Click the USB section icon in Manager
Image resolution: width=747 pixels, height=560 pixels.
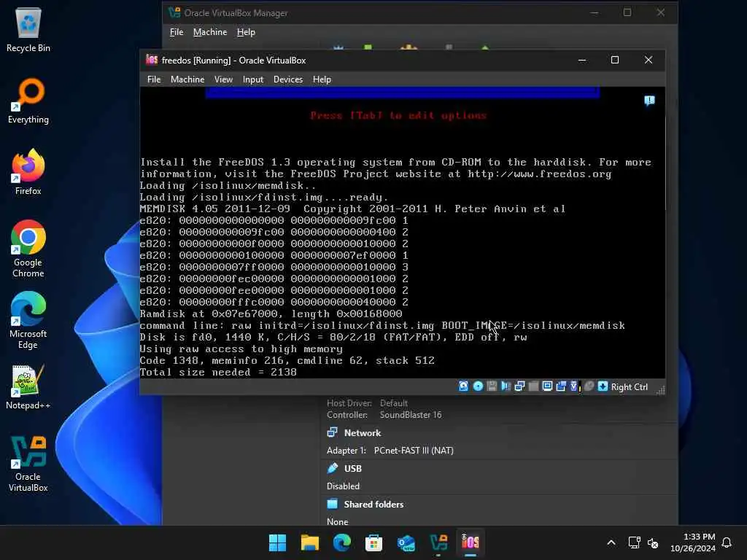[x=332, y=468]
